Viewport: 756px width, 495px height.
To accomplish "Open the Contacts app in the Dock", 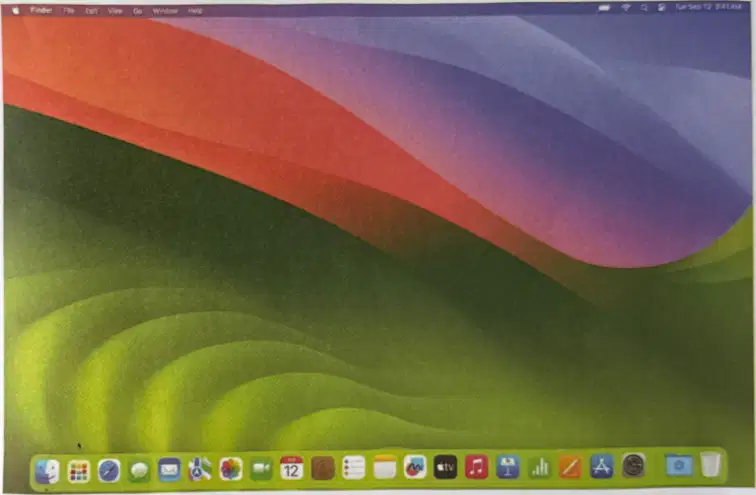I will [x=323, y=468].
